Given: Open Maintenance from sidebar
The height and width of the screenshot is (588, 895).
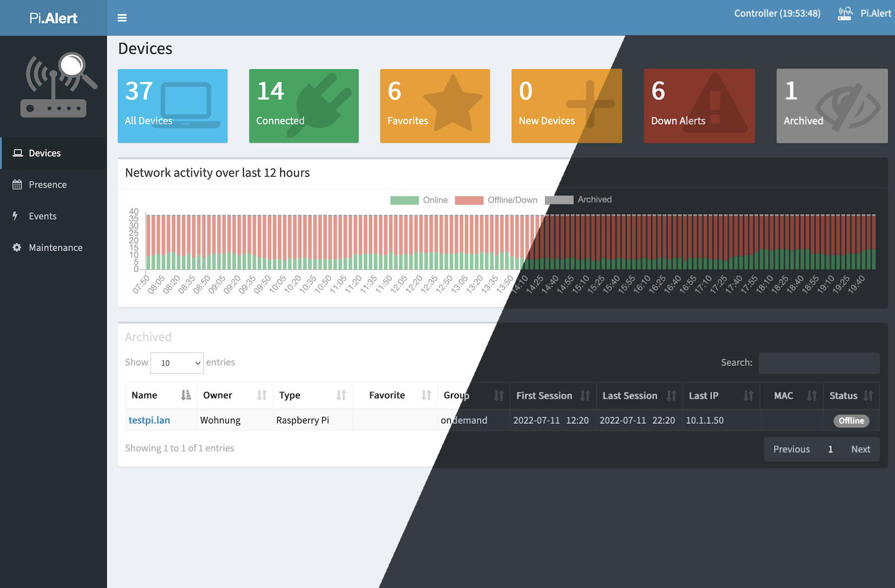Looking at the screenshot, I should click(55, 248).
